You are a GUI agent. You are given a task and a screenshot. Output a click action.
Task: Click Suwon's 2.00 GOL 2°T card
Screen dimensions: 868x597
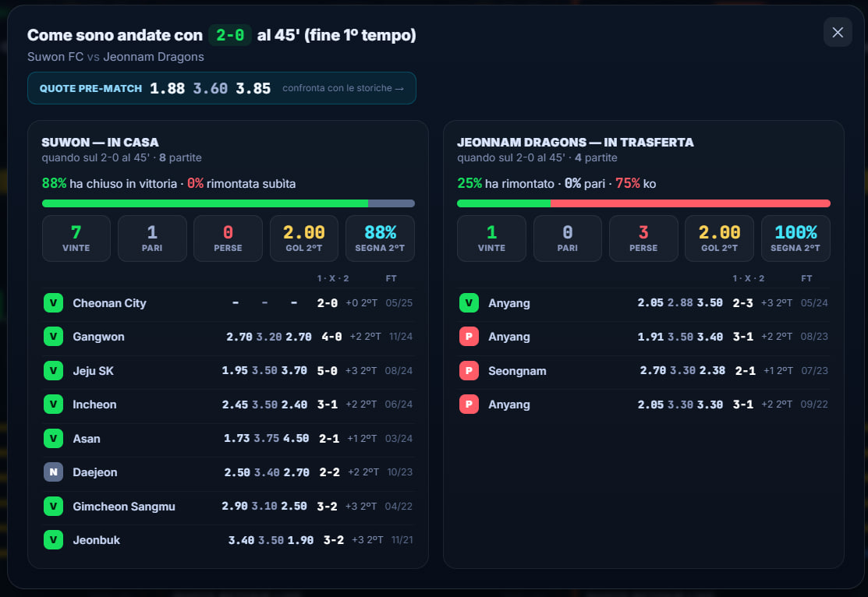tap(304, 238)
